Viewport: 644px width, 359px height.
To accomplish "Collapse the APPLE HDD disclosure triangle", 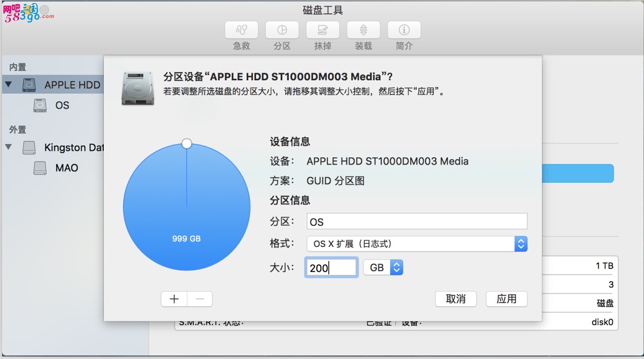I will pyautogui.click(x=9, y=84).
